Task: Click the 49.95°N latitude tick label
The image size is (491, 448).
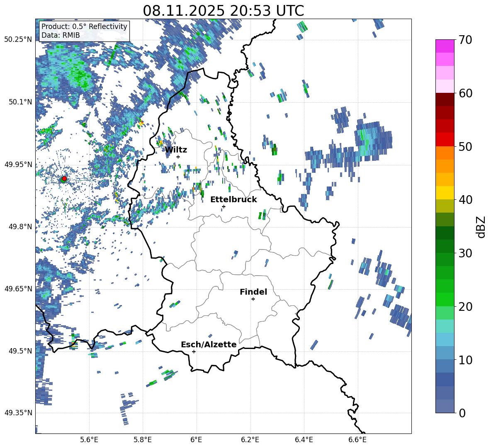Action: pos(18,164)
